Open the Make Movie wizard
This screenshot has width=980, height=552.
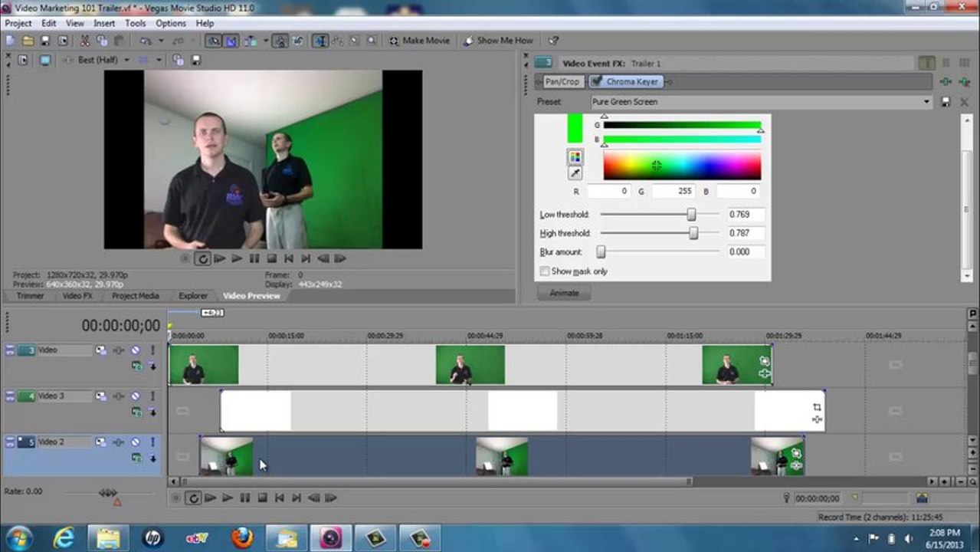[419, 41]
